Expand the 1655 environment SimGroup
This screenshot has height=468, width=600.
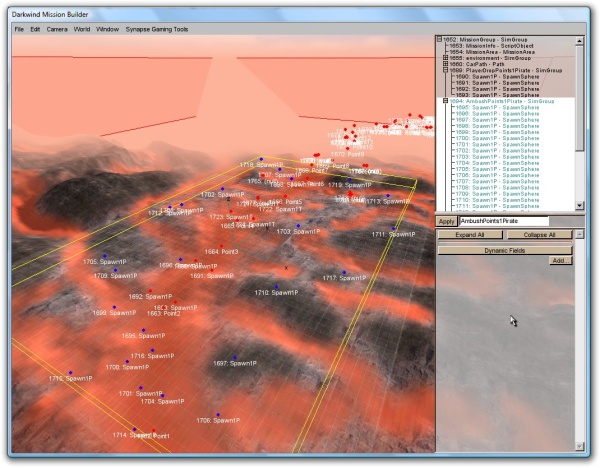click(x=446, y=58)
